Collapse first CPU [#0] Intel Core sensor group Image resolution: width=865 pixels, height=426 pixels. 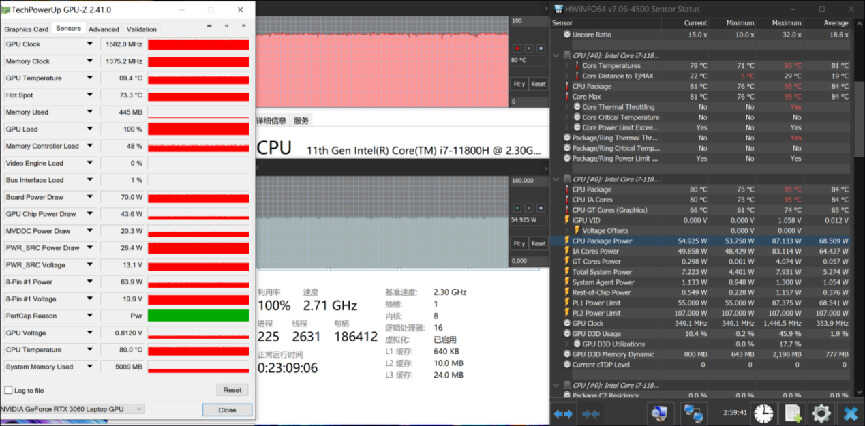(557, 55)
